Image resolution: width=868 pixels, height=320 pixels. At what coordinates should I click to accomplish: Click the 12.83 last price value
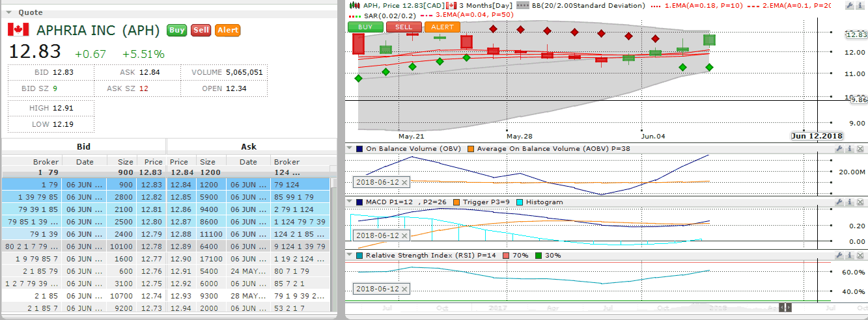tap(35, 52)
